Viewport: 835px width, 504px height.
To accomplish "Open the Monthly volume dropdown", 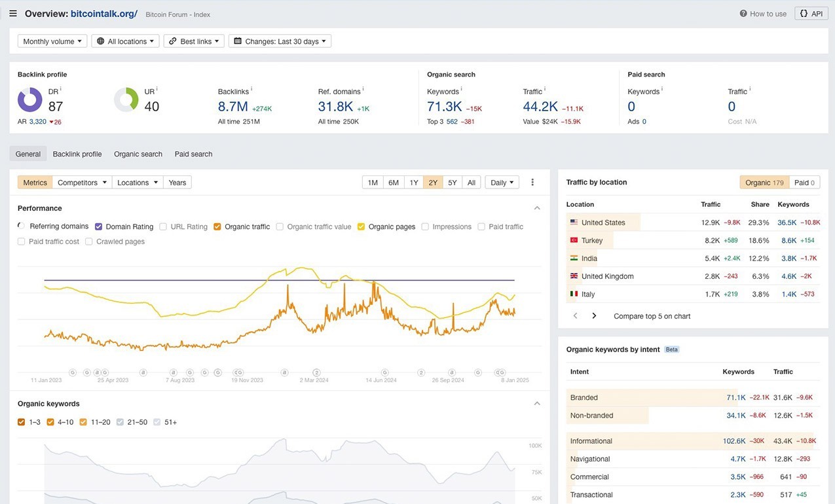I will (x=52, y=41).
